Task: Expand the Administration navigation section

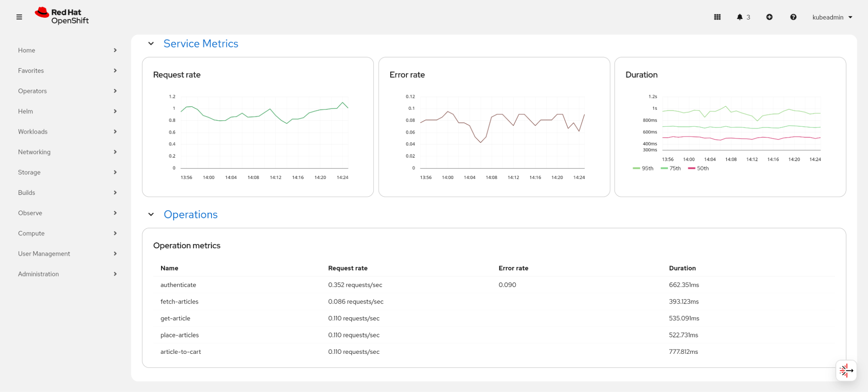Action: point(67,274)
